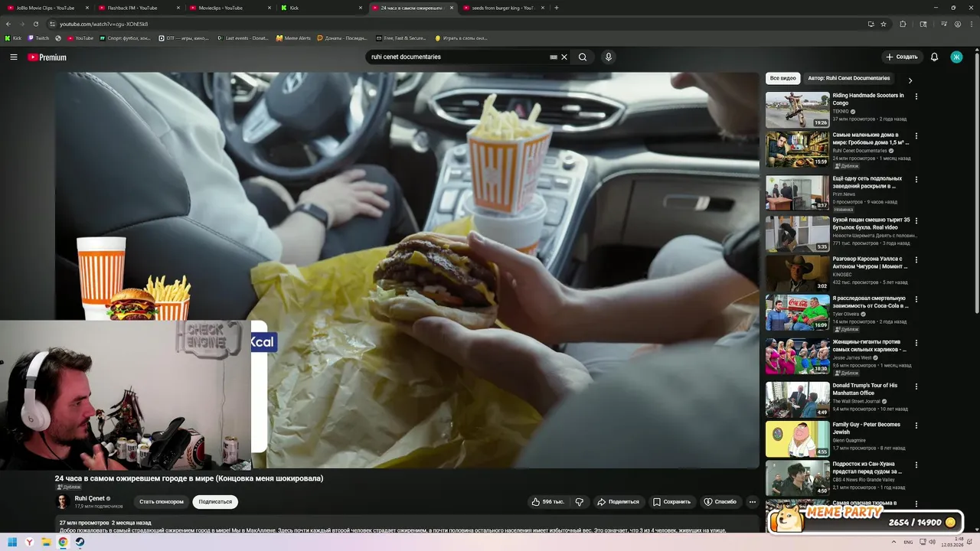
Task: Open the Kick bookmark
Action: pyautogui.click(x=13, y=38)
